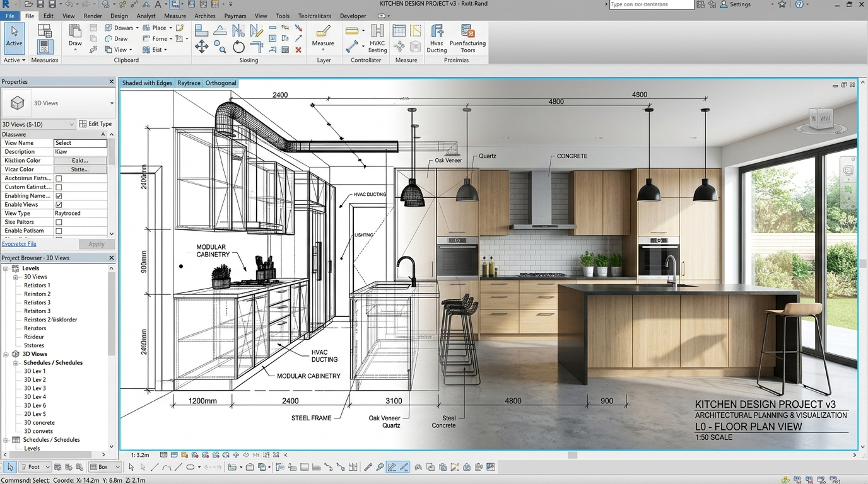Click the save icon in quick access toolbar

[x=40, y=4]
